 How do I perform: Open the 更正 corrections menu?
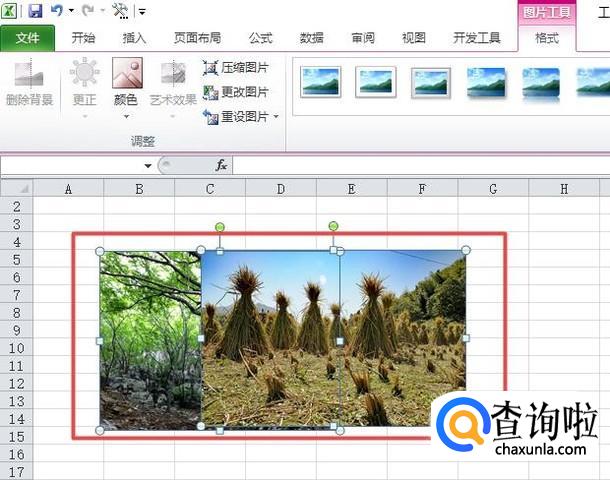point(85,88)
